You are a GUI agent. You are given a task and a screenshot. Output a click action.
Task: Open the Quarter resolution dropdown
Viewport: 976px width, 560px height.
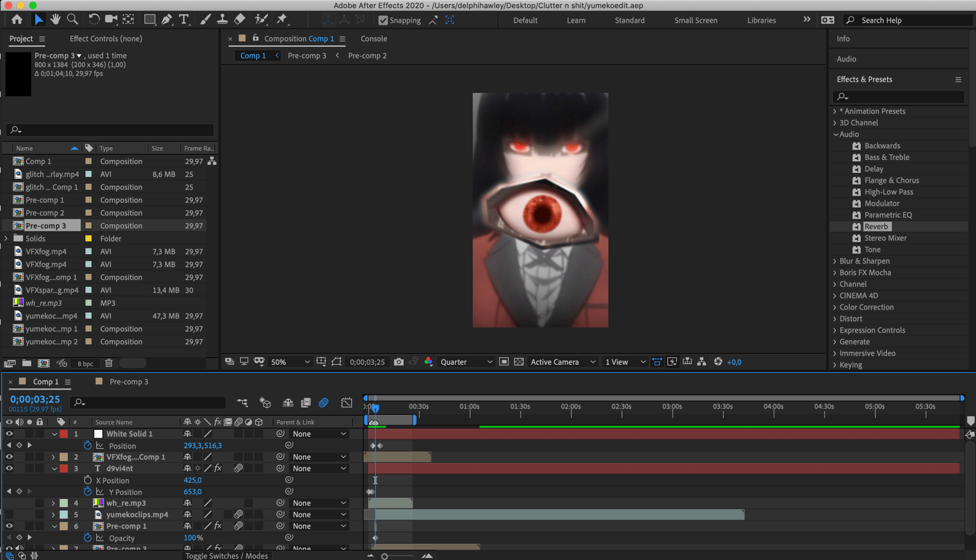pos(466,362)
